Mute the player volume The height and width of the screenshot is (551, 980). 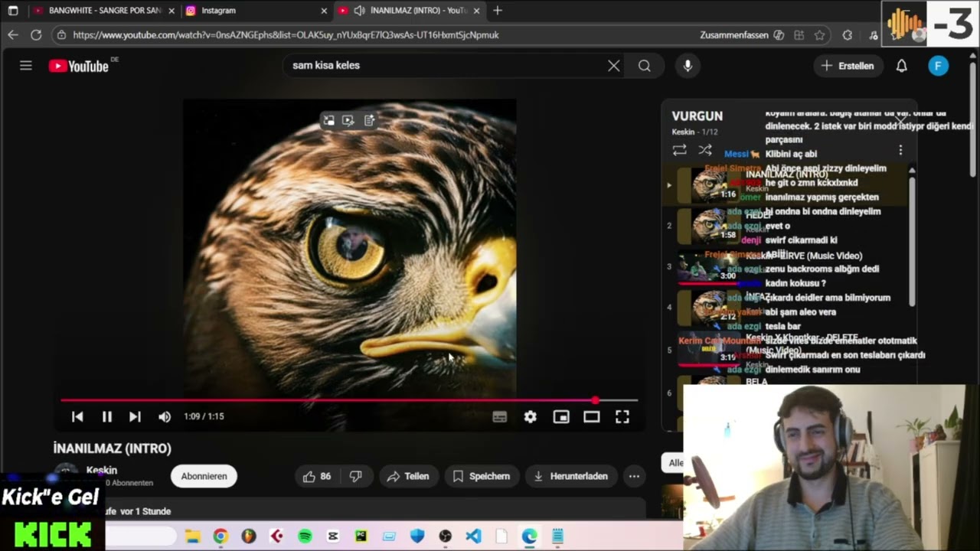coord(165,416)
